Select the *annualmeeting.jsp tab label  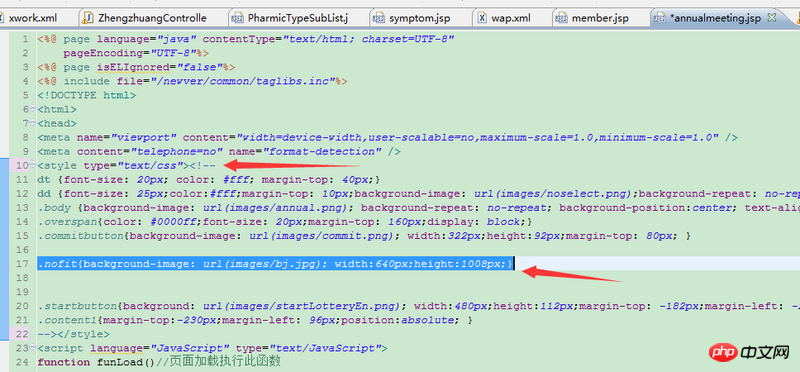(715, 18)
